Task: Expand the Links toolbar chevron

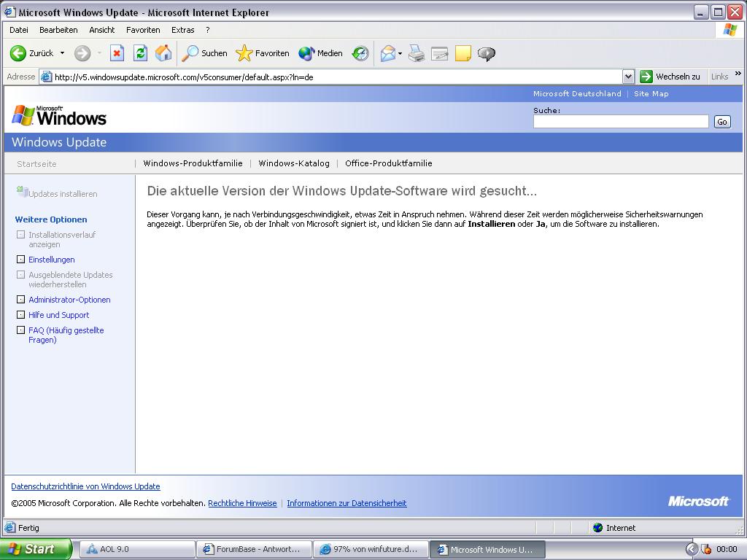Action: click(738, 74)
